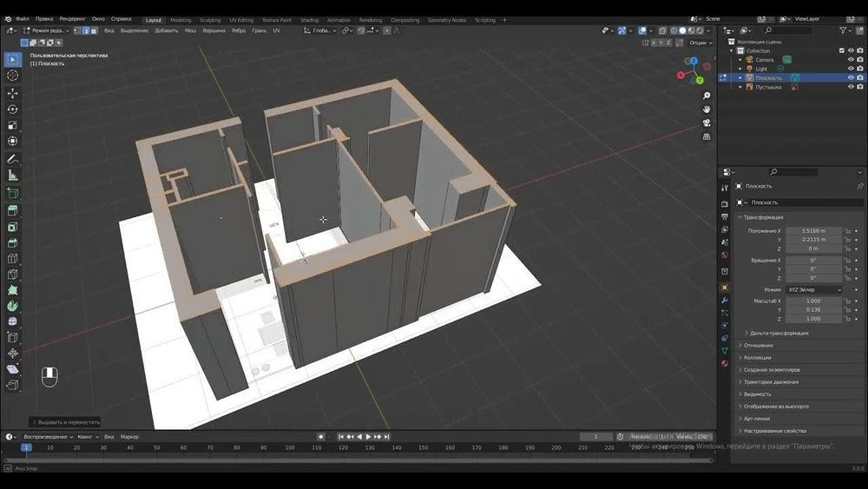Uncheck the Collection exclude checkbox
The image size is (868, 489).
click(841, 50)
